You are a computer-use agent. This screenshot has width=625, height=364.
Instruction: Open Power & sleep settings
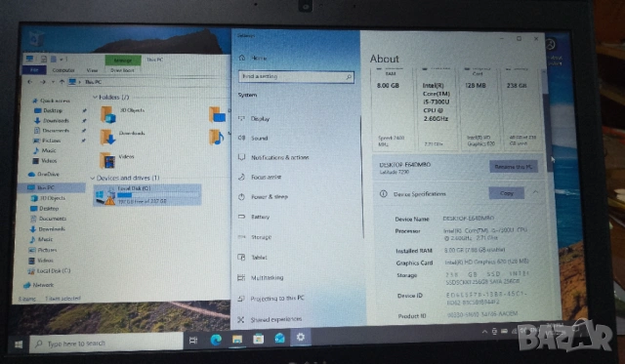270,197
